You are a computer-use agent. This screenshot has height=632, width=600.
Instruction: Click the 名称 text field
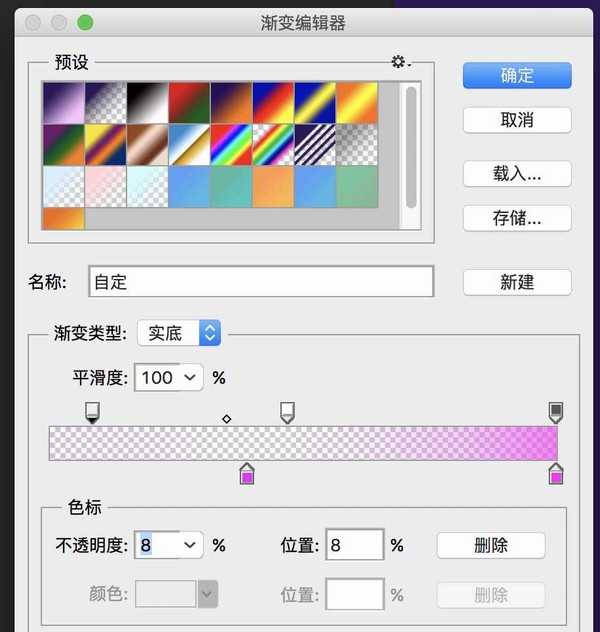point(261,281)
